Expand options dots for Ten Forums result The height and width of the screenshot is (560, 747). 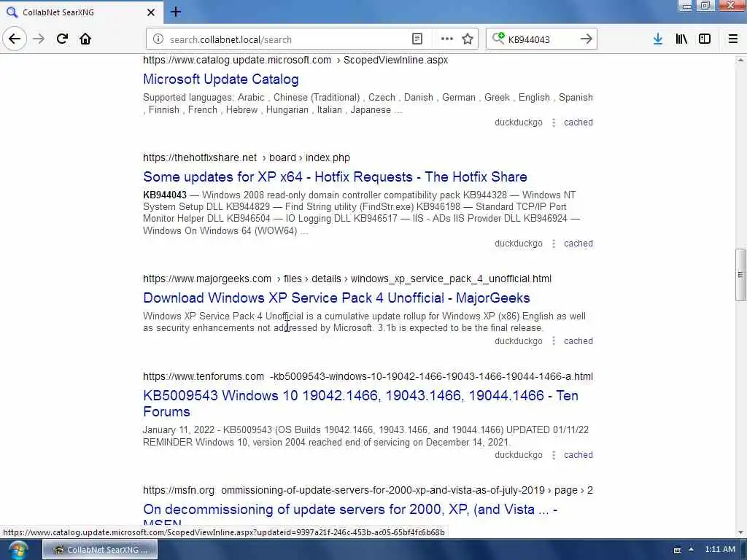click(x=553, y=455)
